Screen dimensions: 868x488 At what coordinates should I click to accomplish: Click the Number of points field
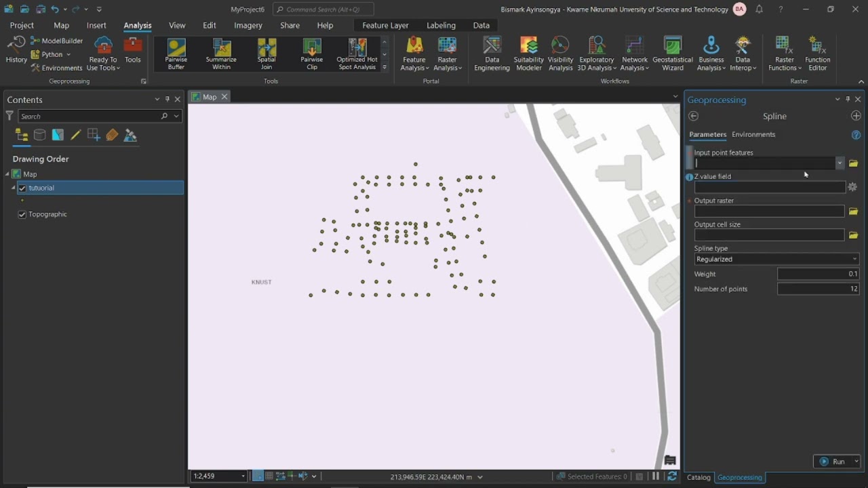pyautogui.click(x=818, y=289)
